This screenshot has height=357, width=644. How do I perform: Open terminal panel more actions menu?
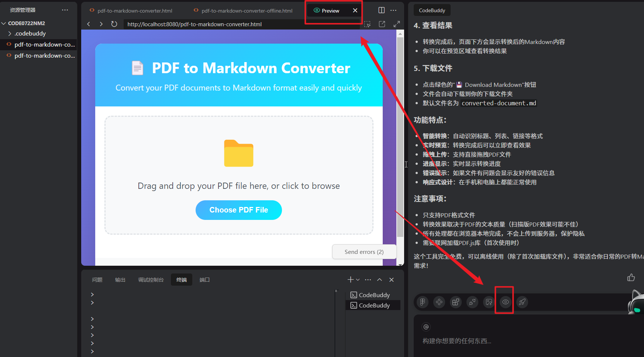[368, 280]
